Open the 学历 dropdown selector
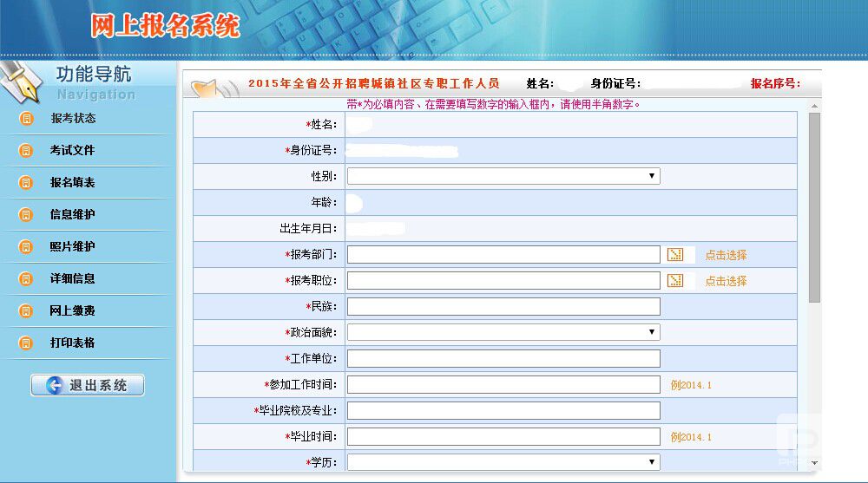Image resolution: width=868 pixels, height=483 pixels. tap(503, 462)
